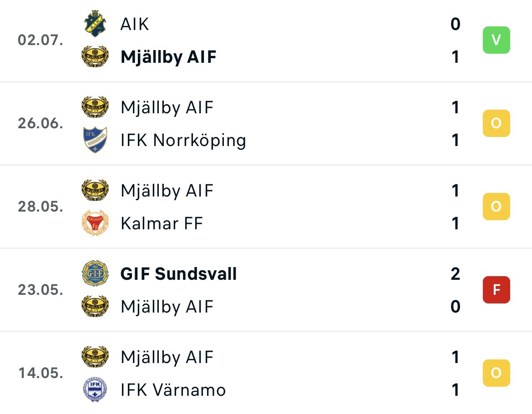Open the AIK team name
Viewport: 532px width, 414px height.
[135, 24]
